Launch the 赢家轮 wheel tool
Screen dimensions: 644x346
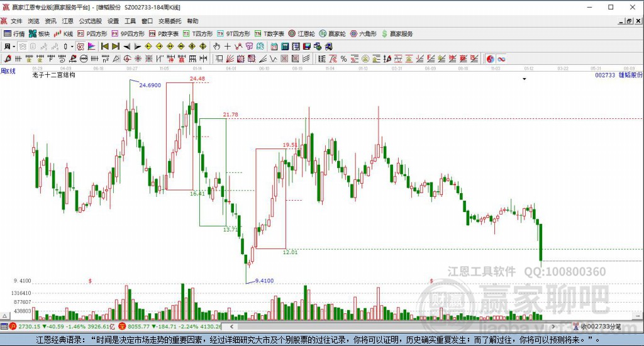[x=332, y=34]
